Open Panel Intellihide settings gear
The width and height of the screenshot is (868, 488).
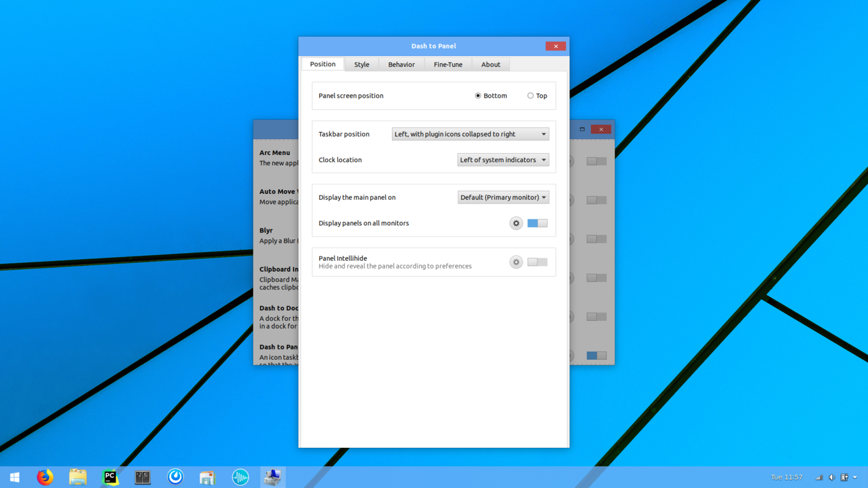(x=516, y=262)
